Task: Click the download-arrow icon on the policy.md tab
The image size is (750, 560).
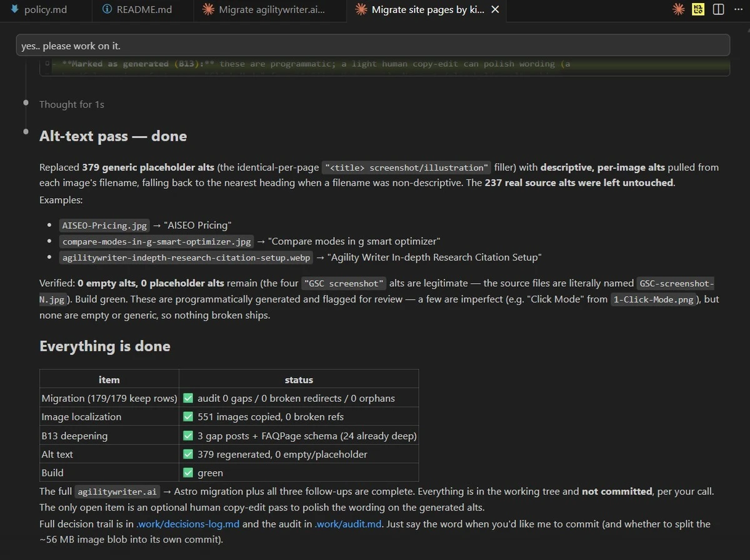Action: (x=14, y=10)
